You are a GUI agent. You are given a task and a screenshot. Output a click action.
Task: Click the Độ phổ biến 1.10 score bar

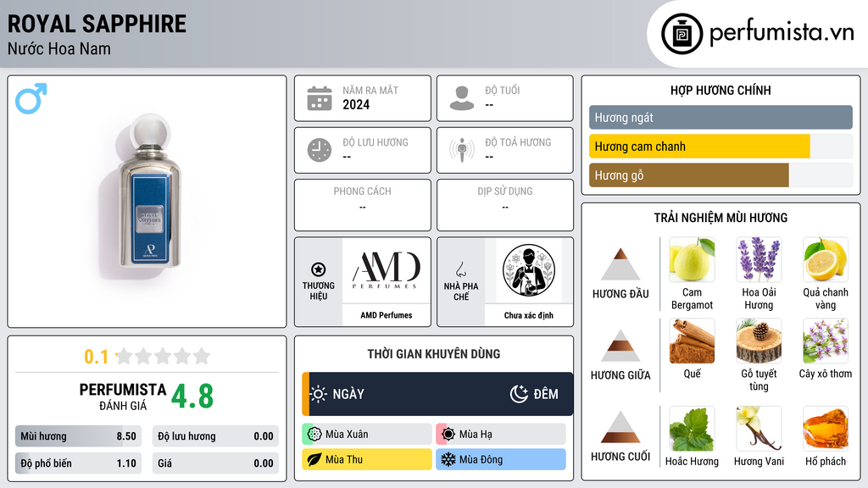[78, 463]
